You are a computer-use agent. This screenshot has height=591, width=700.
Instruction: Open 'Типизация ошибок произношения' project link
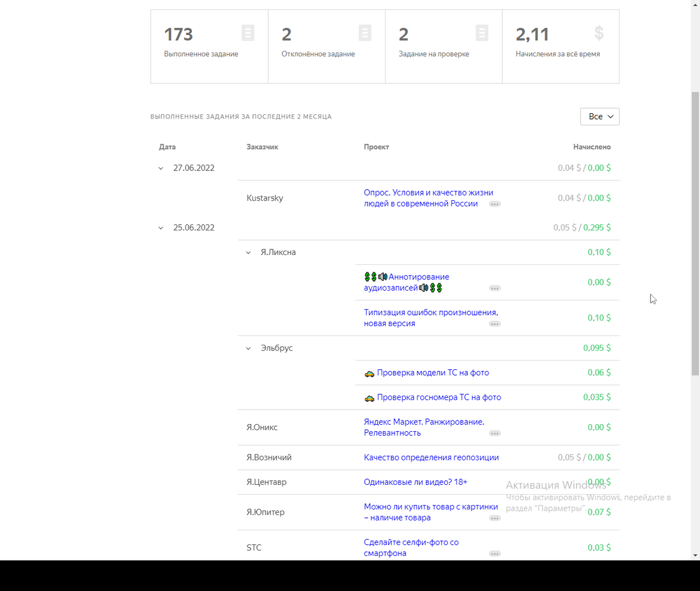430,318
